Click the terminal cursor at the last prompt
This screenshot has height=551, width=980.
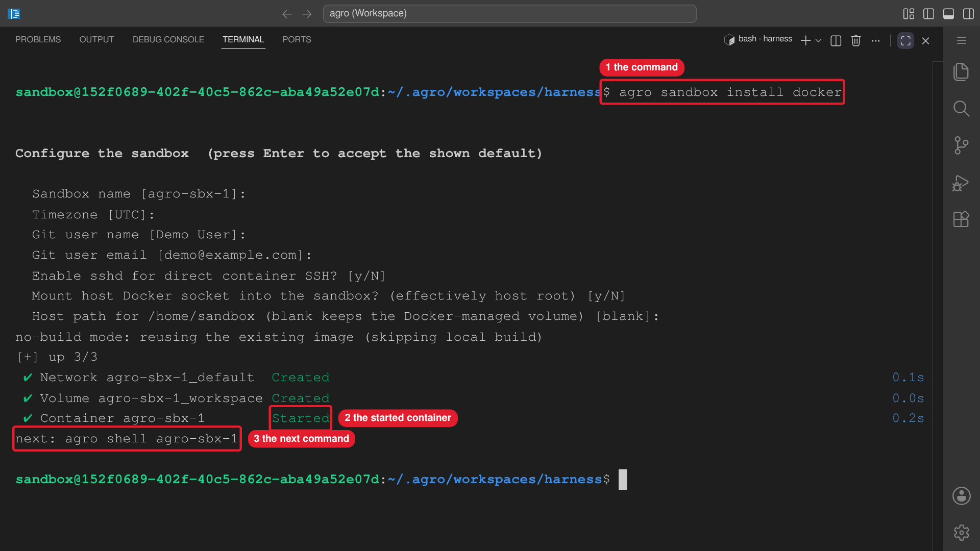pos(623,480)
